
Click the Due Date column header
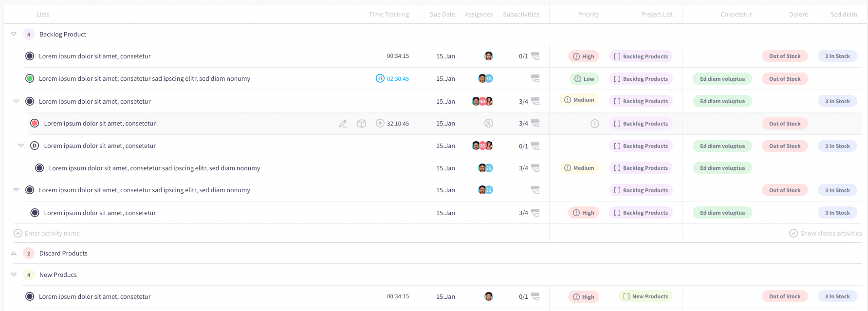point(442,15)
